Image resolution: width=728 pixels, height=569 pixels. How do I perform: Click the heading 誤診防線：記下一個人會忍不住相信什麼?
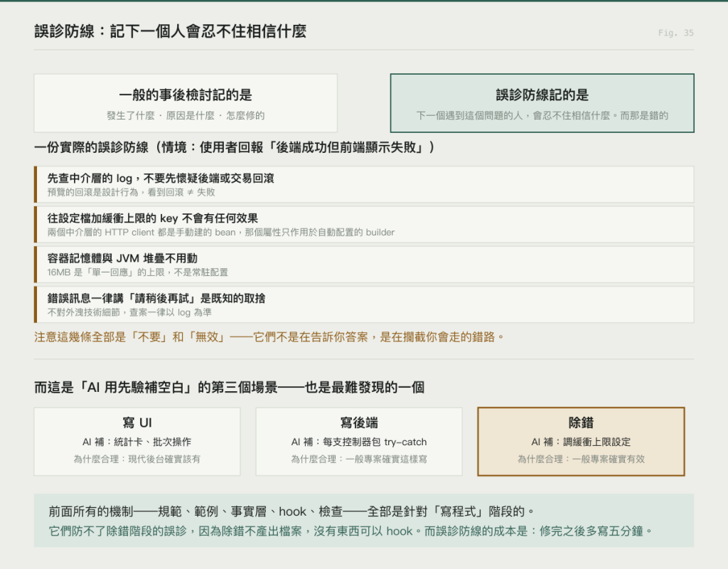pos(171,31)
